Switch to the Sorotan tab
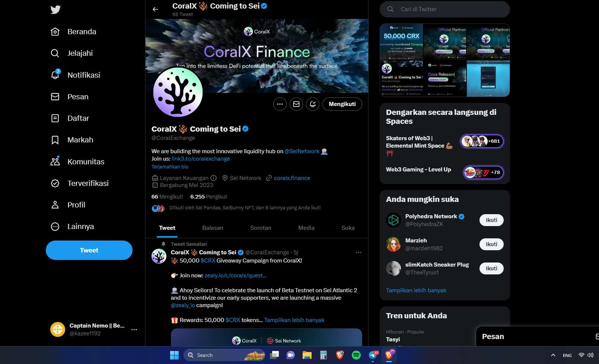This screenshot has width=599, height=364. click(261, 228)
